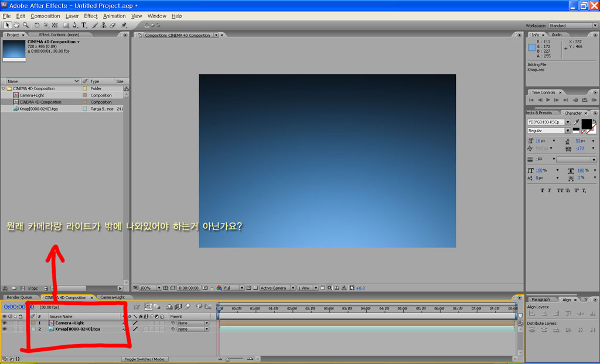Click the +0.0 exposure value
The width and height of the screenshot is (600, 364).
[x=360, y=288]
